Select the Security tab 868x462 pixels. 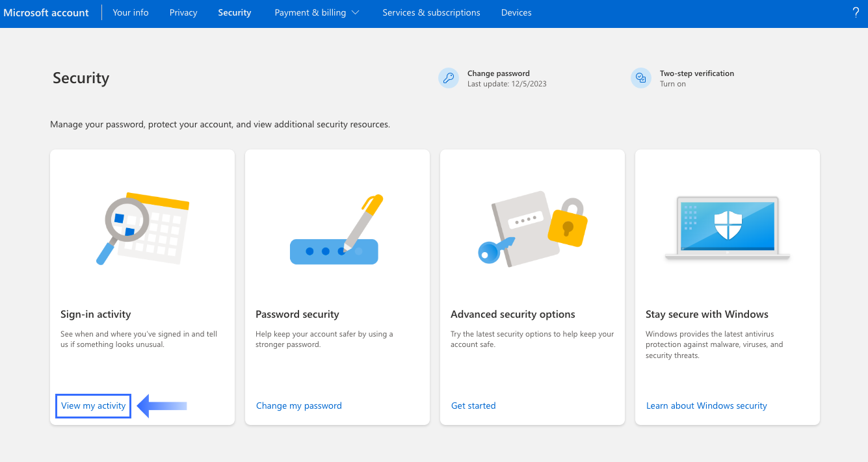point(235,12)
